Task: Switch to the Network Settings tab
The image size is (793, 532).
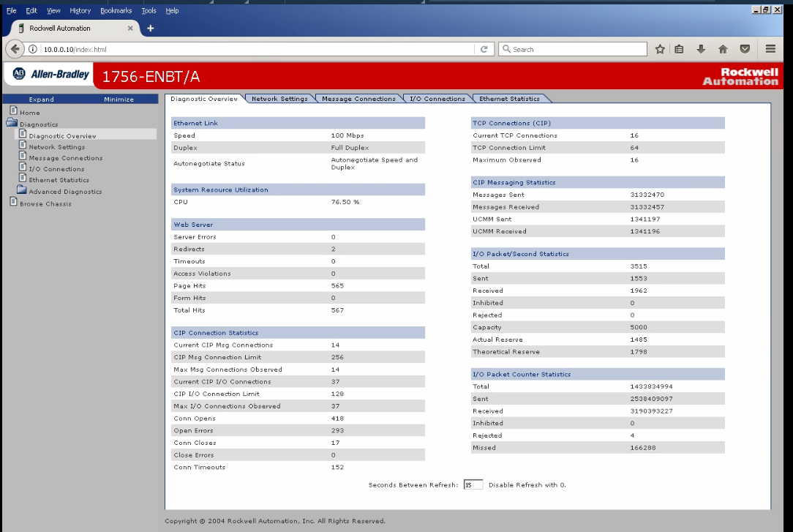Action: [x=279, y=99]
